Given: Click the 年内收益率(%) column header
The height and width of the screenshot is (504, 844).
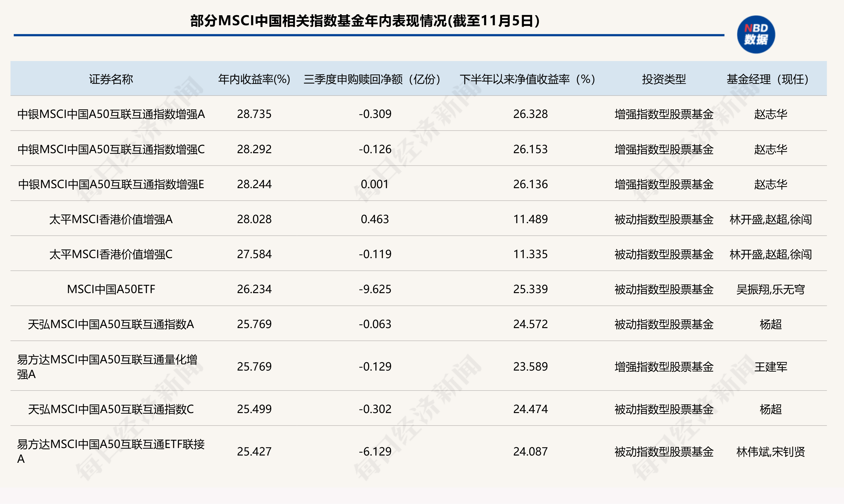Looking at the screenshot, I should (255, 79).
